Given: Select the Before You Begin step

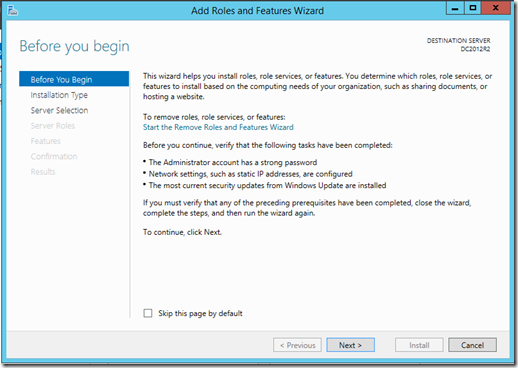Looking at the screenshot, I should coord(74,79).
